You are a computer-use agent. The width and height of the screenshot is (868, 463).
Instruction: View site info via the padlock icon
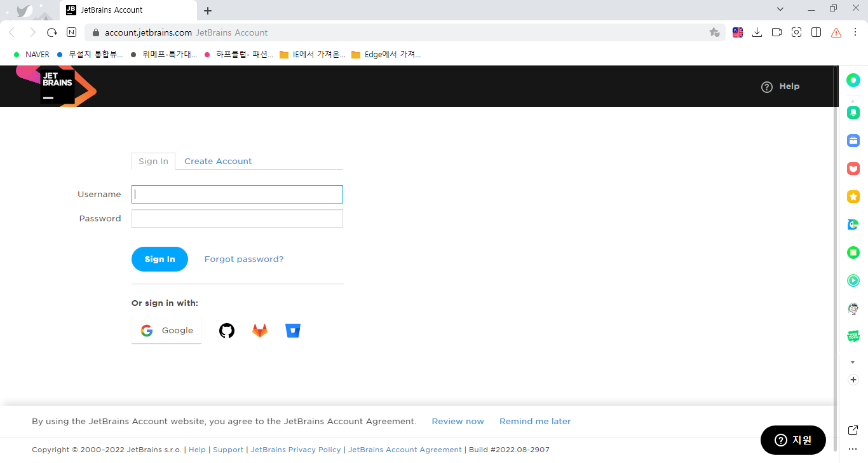[97, 32]
